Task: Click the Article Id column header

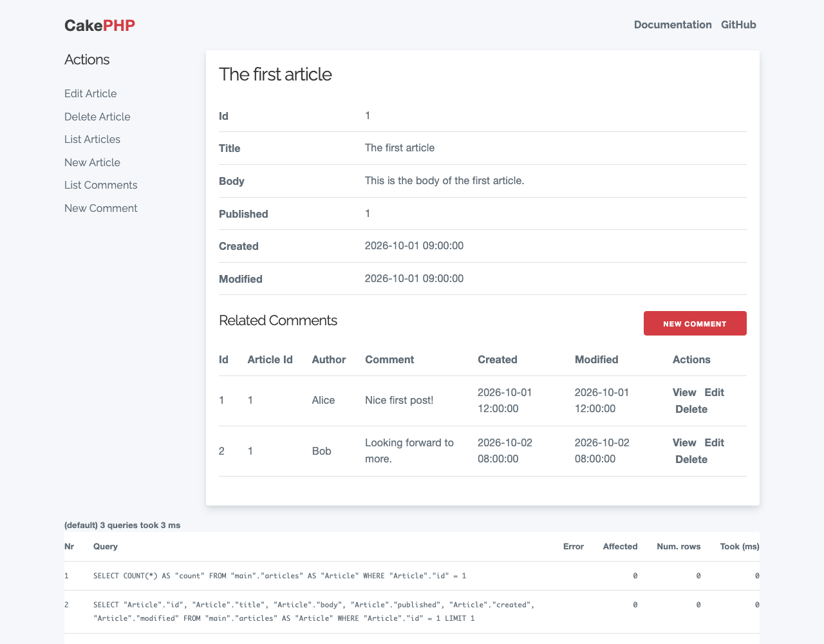Action: [270, 359]
